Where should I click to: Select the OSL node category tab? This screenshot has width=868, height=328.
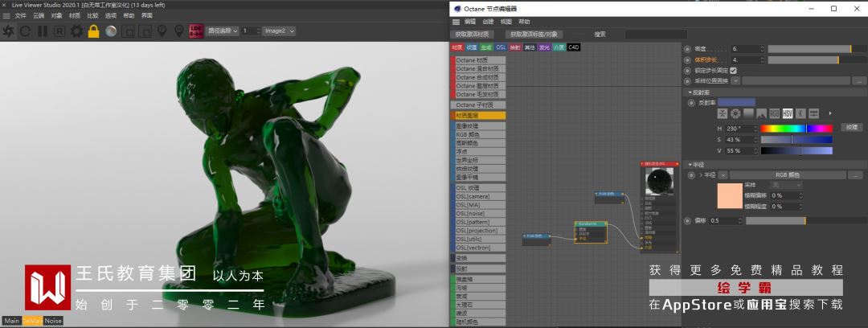[x=501, y=47]
